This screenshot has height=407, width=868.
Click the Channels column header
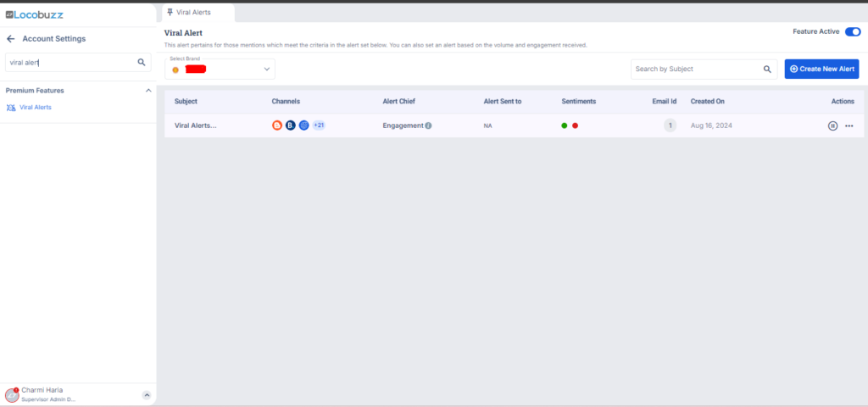286,102
